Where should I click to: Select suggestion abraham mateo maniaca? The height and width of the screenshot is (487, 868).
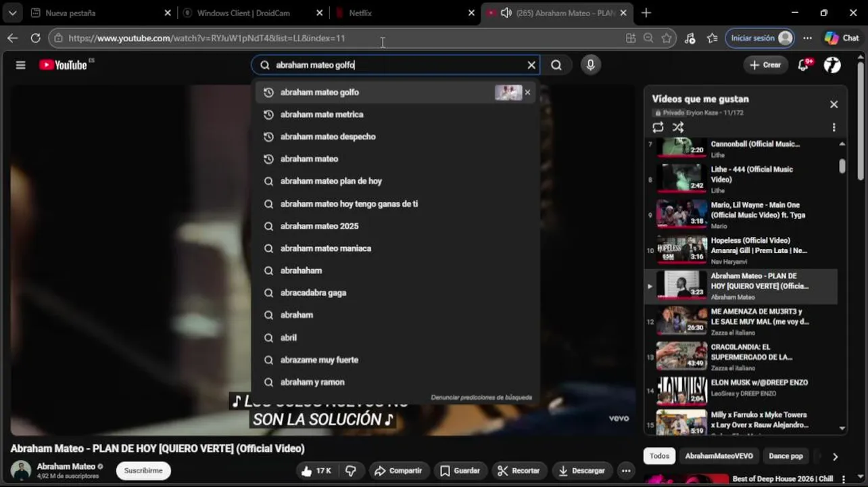click(x=395, y=248)
